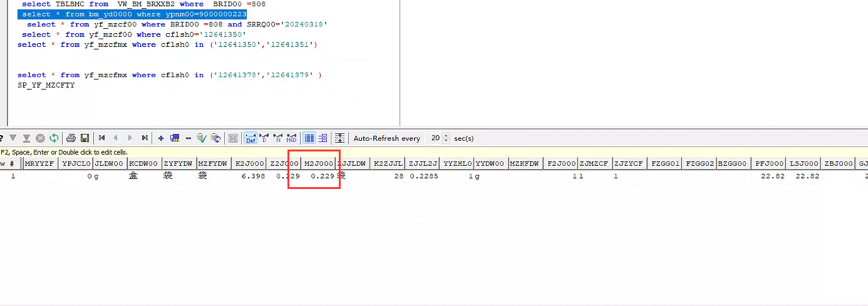Open the single record view
This screenshot has height=306, width=868.
(233, 138)
